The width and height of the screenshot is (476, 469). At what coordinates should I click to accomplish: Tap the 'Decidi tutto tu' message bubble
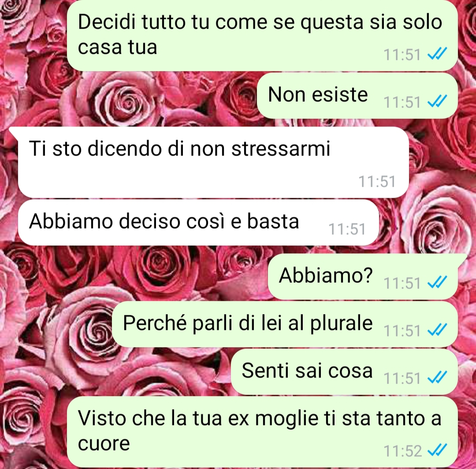click(262, 35)
